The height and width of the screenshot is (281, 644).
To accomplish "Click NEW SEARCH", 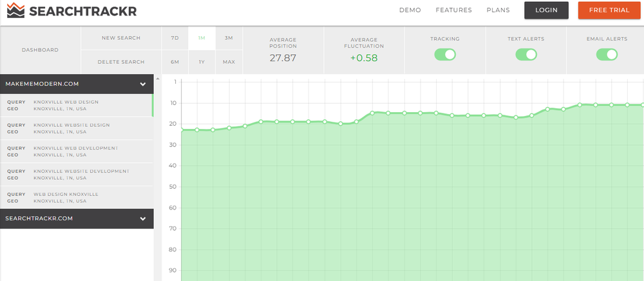I will pyautogui.click(x=121, y=38).
